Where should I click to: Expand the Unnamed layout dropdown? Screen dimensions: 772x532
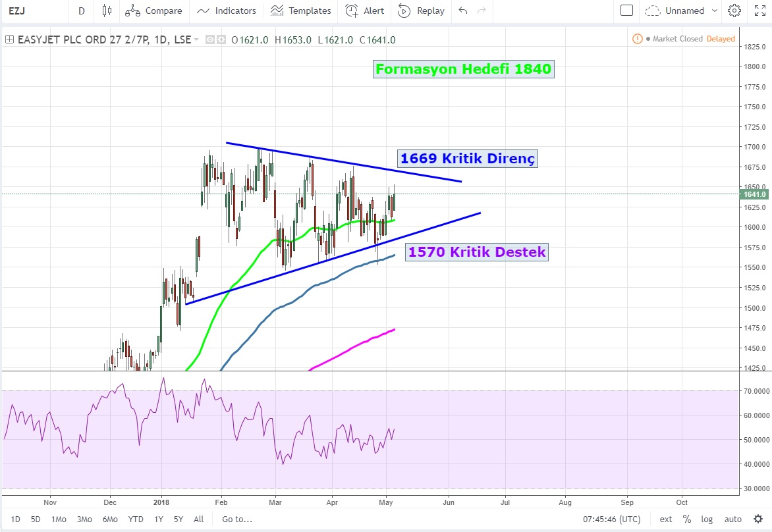676,11
